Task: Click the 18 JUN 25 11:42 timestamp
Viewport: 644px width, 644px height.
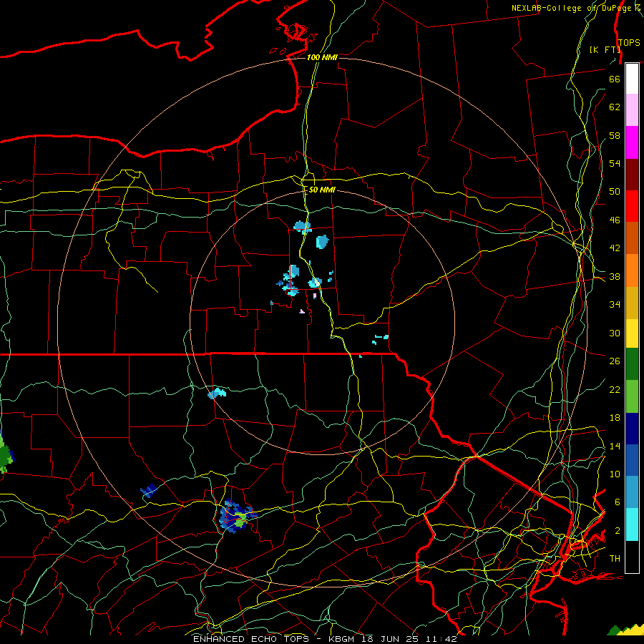Action: (409, 639)
